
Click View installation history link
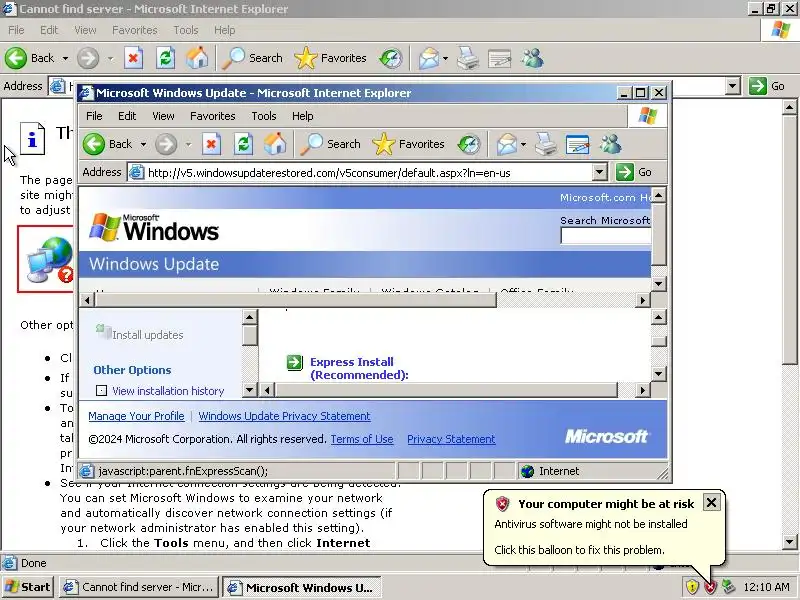pyautogui.click(x=168, y=391)
